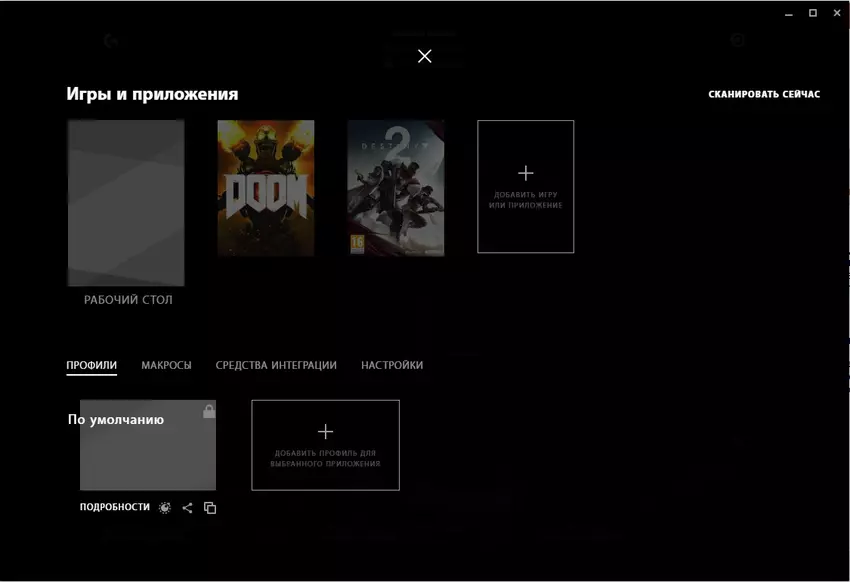Viewport: 850px width, 582px height.
Task: Click the scripting icon beside ПОДРОБНОСТИ
Action: (165, 508)
